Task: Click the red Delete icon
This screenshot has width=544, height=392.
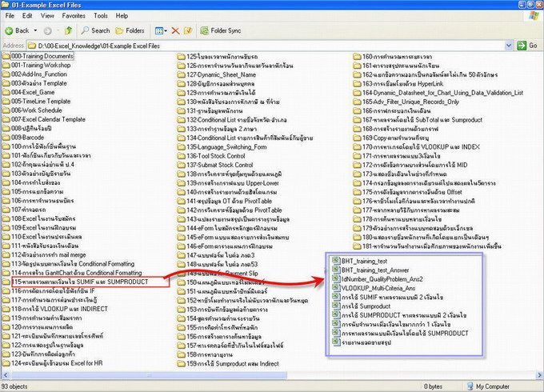Action: tap(175, 31)
